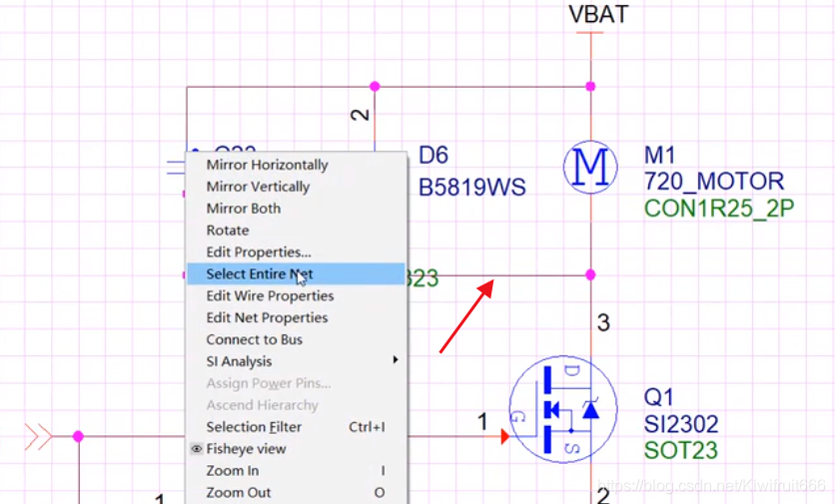This screenshot has width=835, height=504.
Task: Click the junction dot above D6
Action: [x=375, y=87]
